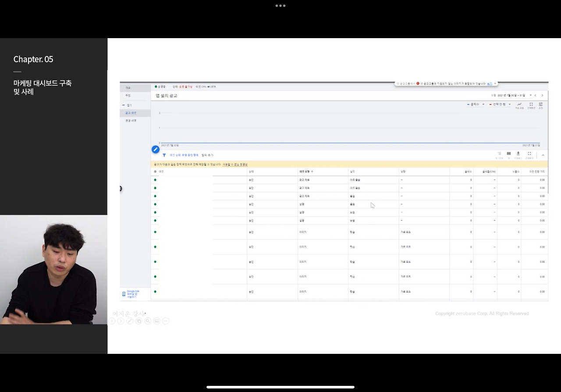Open the chart adjust sliders icon
The image size is (561, 392).
coord(540,104)
